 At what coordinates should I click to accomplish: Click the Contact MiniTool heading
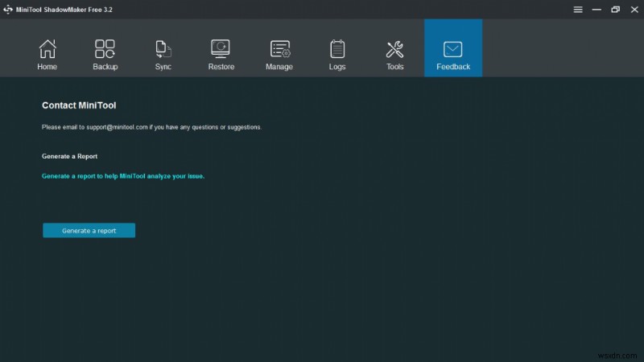[x=79, y=105]
